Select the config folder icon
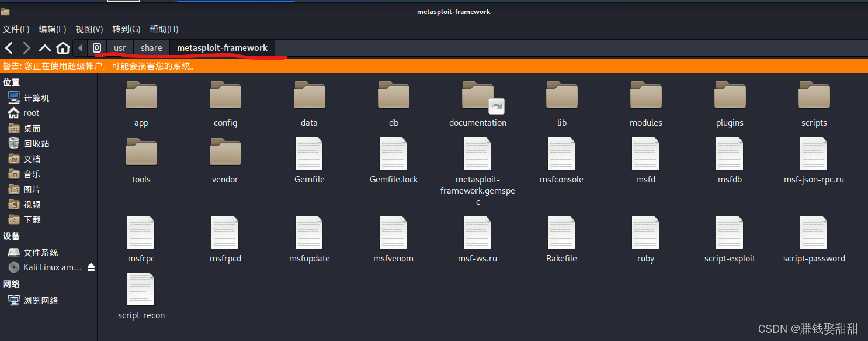The height and width of the screenshot is (341, 868). (x=225, y=95)
